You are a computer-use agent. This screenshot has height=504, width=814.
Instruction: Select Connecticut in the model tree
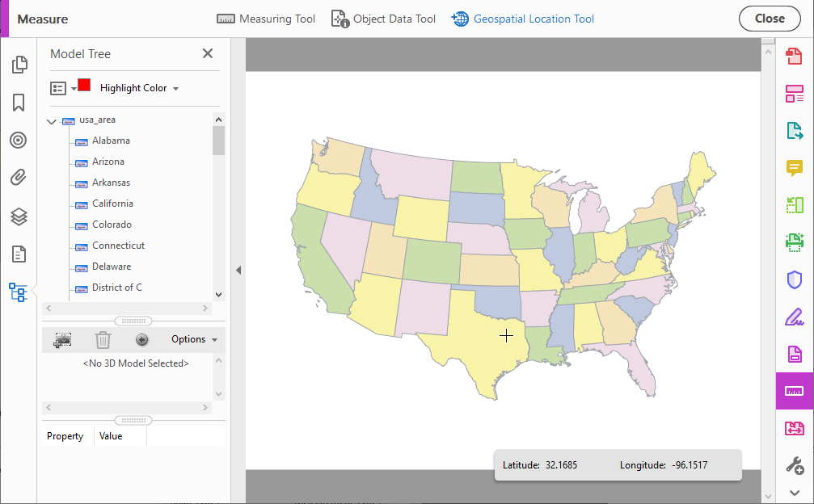[118, 246]
